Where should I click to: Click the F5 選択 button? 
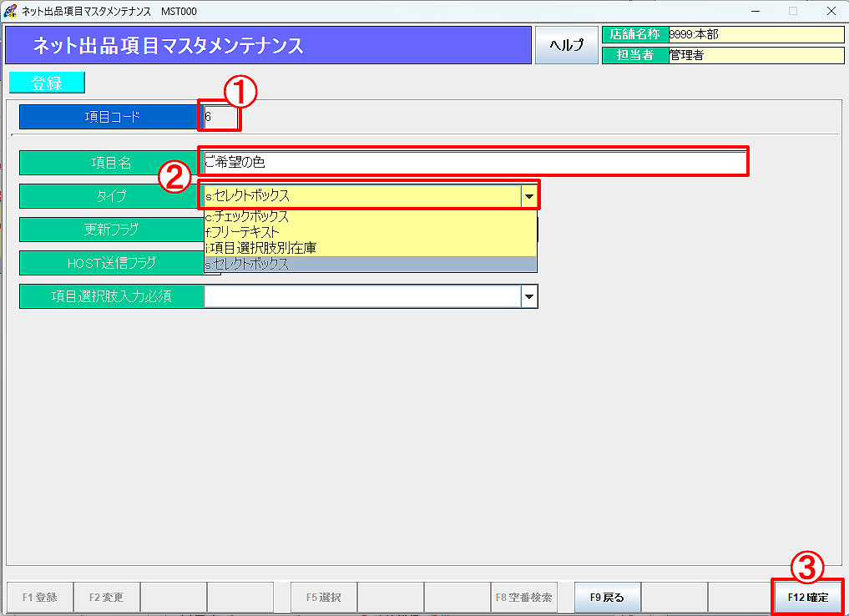pos(324,597)
